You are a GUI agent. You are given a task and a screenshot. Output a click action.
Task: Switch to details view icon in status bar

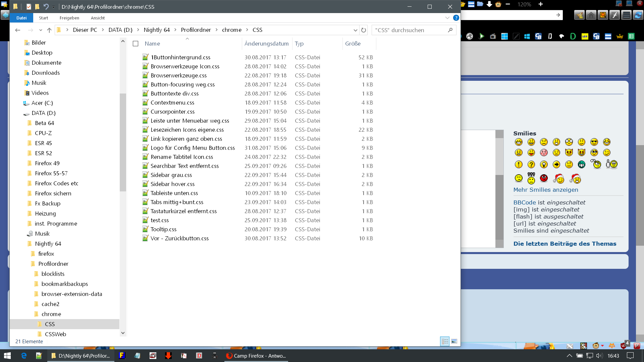click(445, 341)
